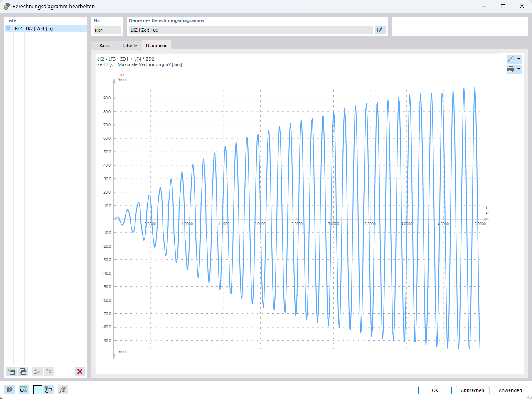This screenshot has width=532, height=399.
Task: Click the application icon in title bar
Action: (7, 6)
